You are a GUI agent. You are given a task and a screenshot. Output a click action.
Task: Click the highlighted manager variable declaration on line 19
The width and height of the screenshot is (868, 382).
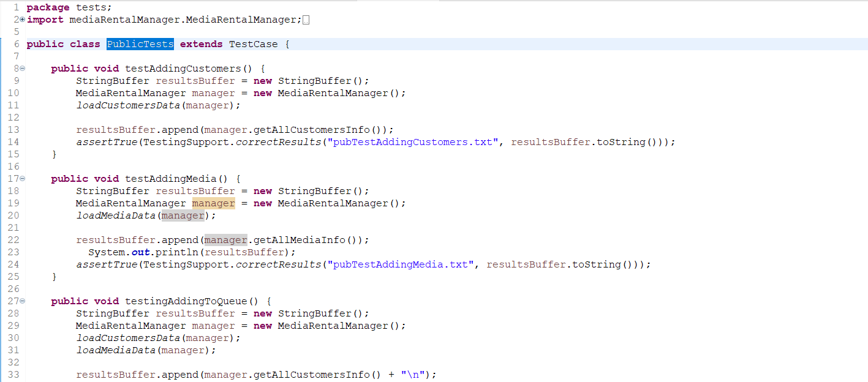pos(213,203)
